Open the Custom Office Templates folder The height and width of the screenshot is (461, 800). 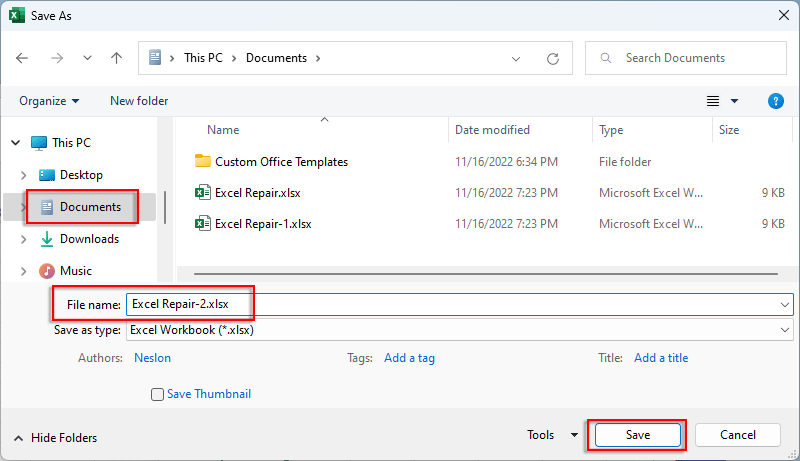pyautogui.click(x=281, y=161)
